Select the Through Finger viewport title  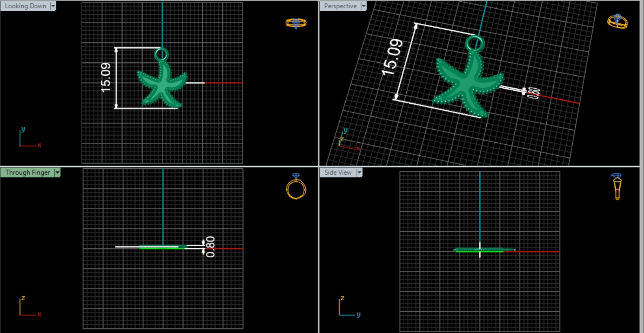tap(28, 173)
